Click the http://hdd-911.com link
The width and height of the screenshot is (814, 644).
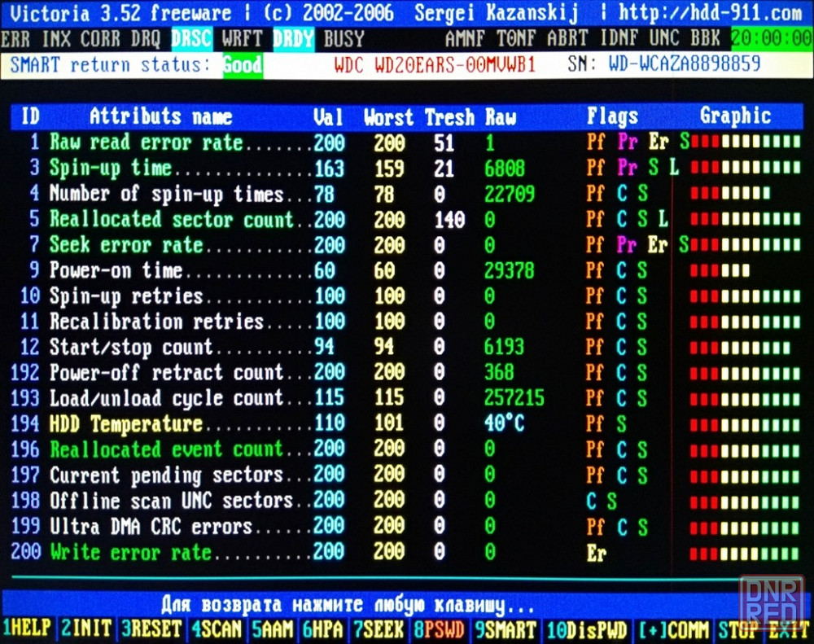point(710,12)
